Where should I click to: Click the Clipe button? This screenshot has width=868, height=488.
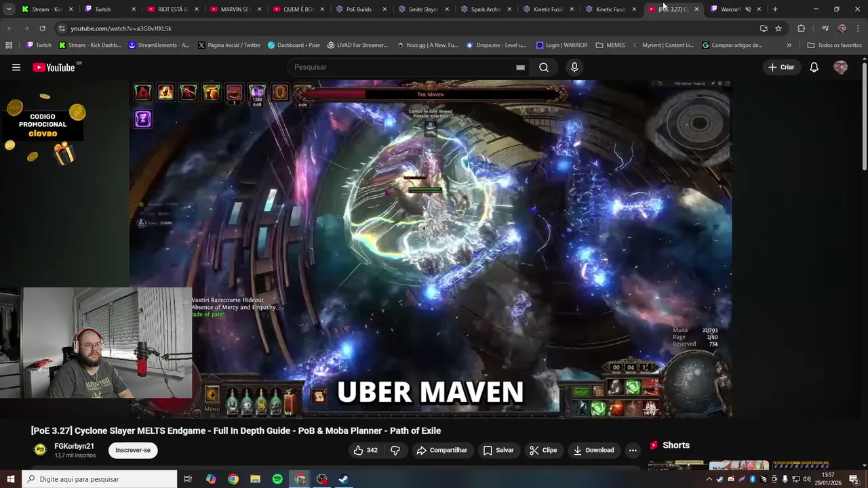tap(542, 450)
